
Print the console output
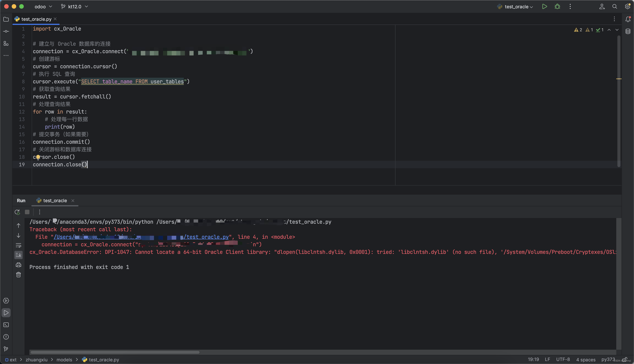18,265
